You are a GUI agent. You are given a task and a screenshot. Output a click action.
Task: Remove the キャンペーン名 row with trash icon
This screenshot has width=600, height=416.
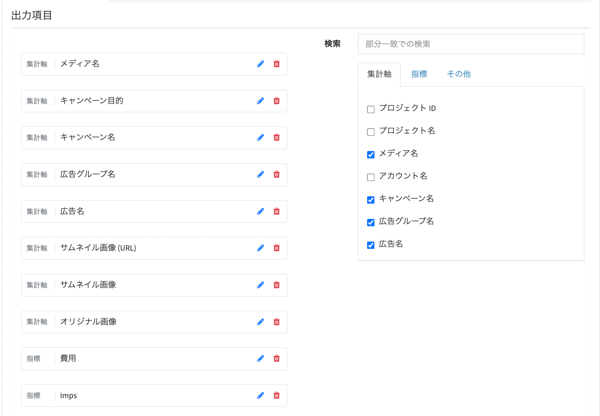pyautogui.click(x=277, y=138)
